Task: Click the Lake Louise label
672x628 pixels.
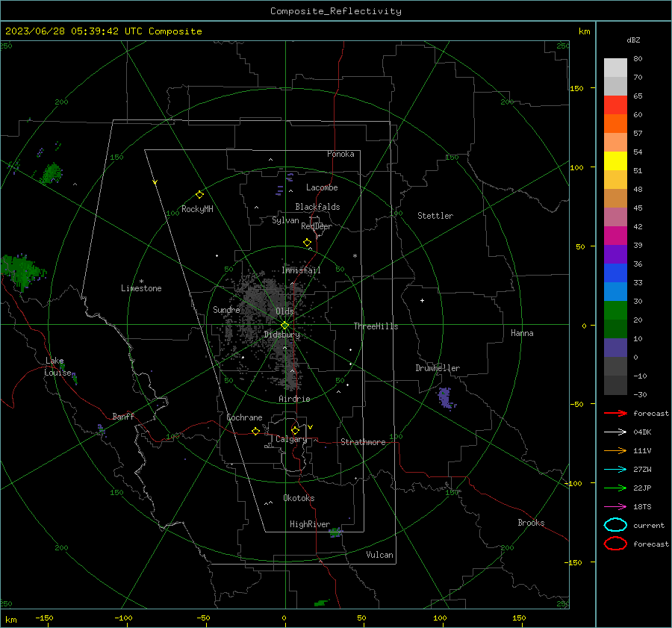Action: pos(57,367)
